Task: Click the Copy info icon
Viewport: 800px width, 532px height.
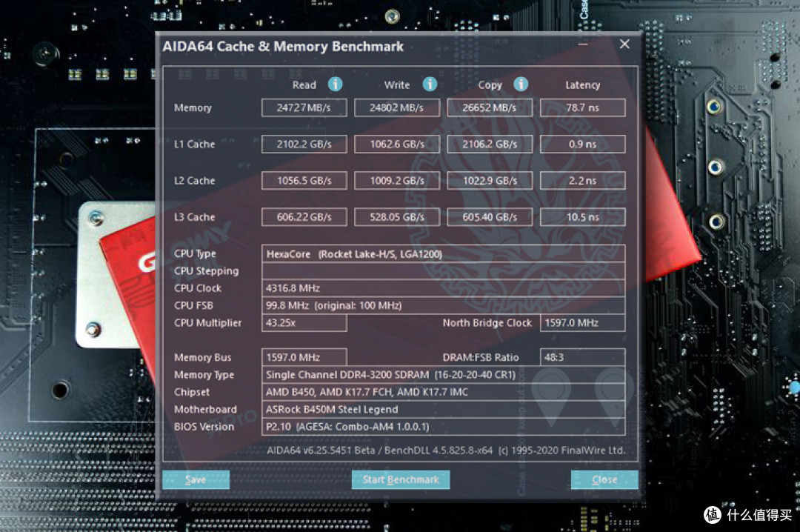Action: (521, 84)
